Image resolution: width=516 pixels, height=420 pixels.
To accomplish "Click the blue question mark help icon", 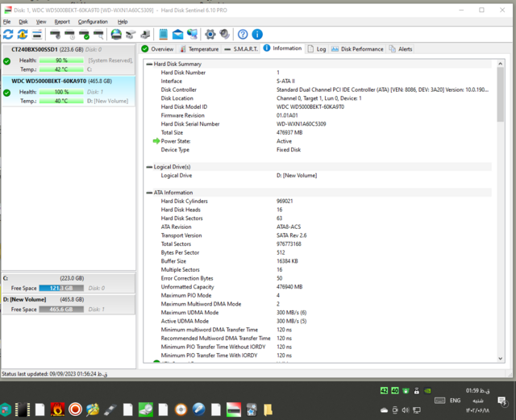I will click(243, 35).
